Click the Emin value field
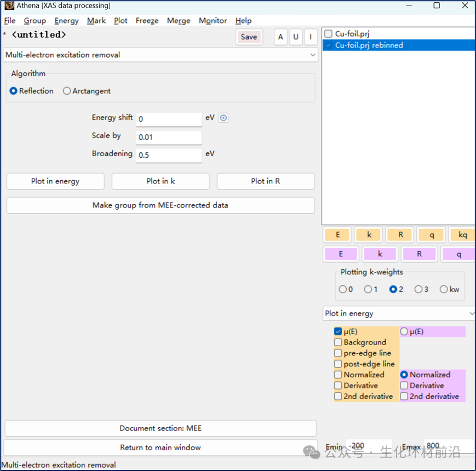 click(x=369, y=446)
